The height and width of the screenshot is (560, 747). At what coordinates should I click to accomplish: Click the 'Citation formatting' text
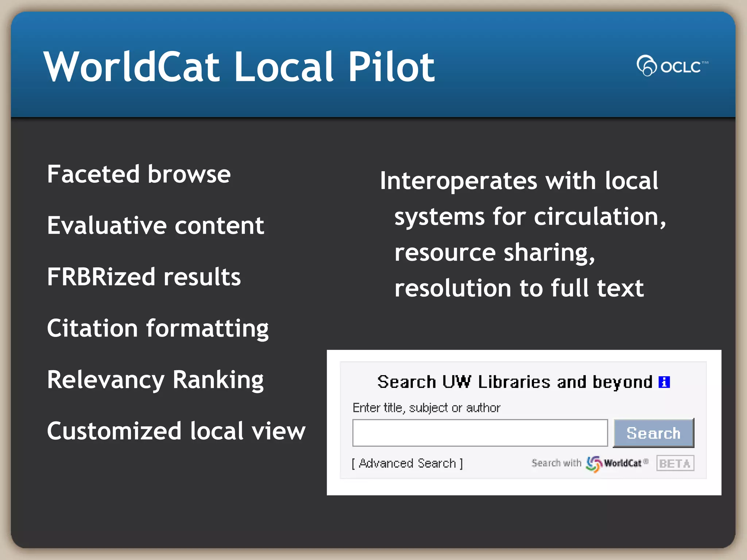[x=158, y=329]
